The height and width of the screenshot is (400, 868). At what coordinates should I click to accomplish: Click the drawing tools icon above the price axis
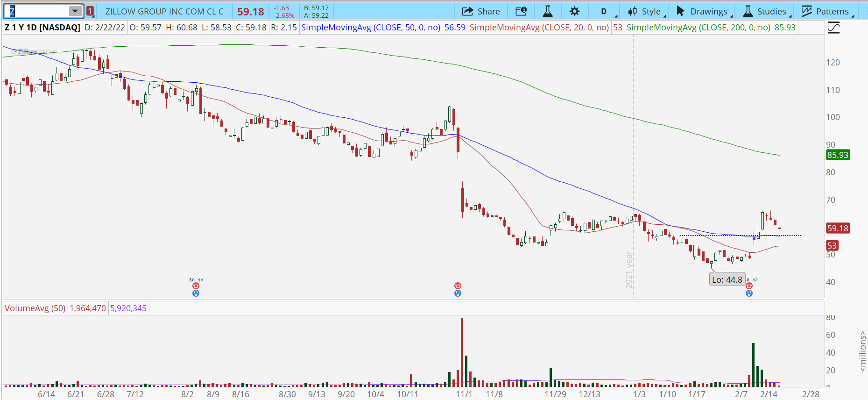(833, 28)
